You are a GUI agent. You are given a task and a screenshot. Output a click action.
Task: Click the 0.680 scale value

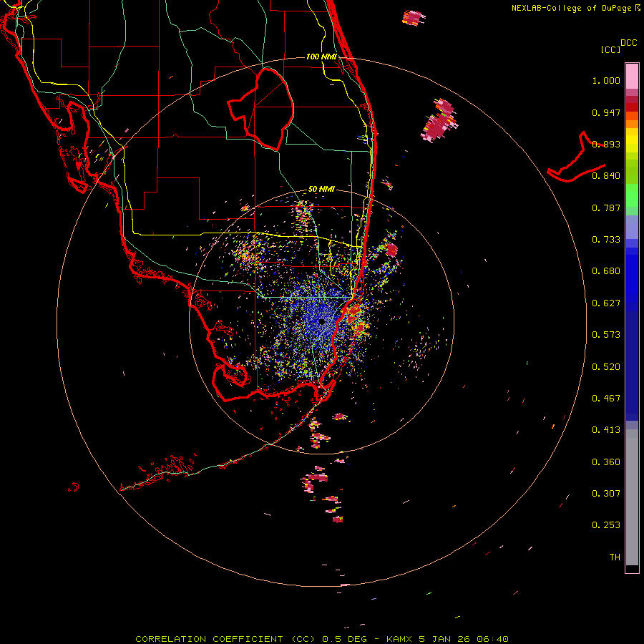click(x=606, y=271)
